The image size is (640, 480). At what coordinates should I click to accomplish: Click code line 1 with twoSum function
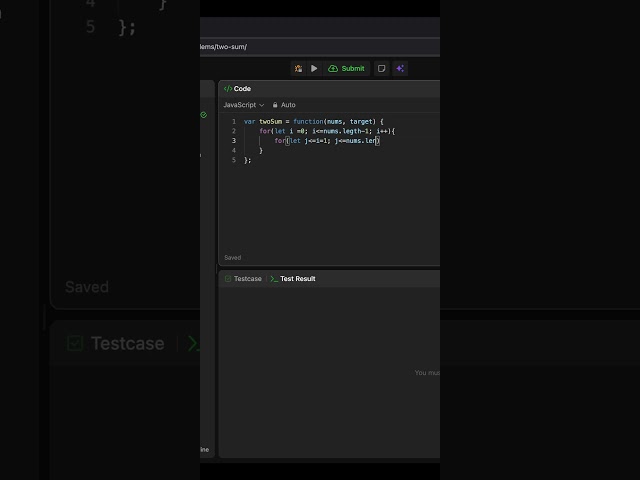pos(313,122)
